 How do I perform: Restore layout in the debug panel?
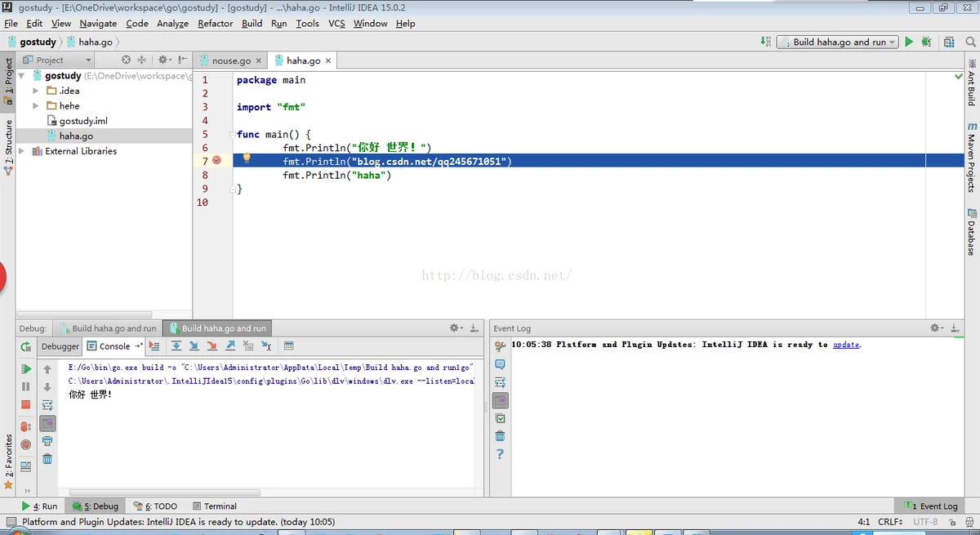click(x=26, y=466)
